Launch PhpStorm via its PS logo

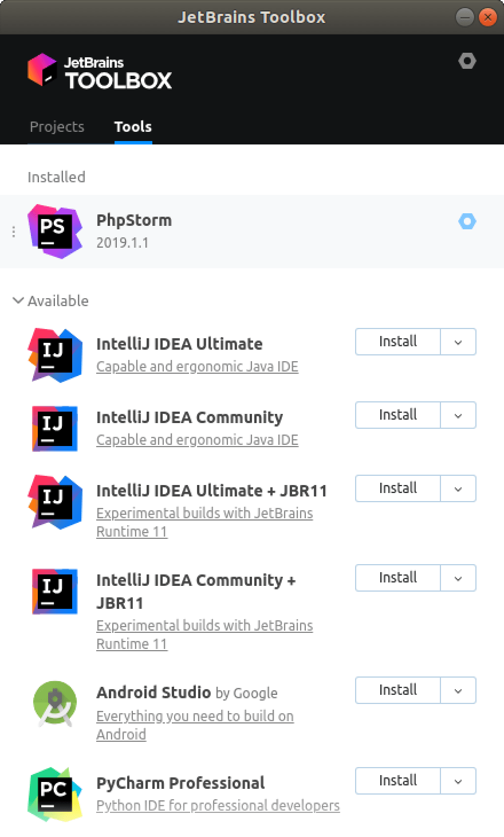[55, 231]
